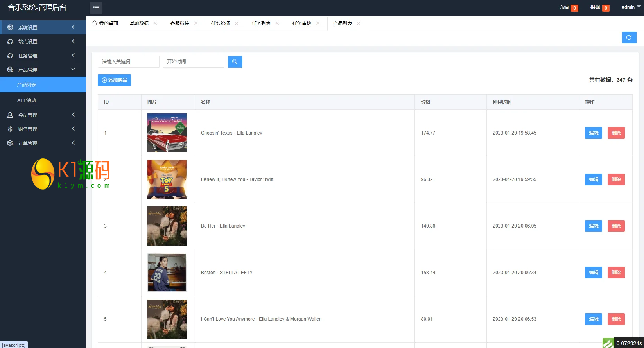Click the blue refresh icon button
This screenshot has width=644, height=348.
click(x=629, y=38)
